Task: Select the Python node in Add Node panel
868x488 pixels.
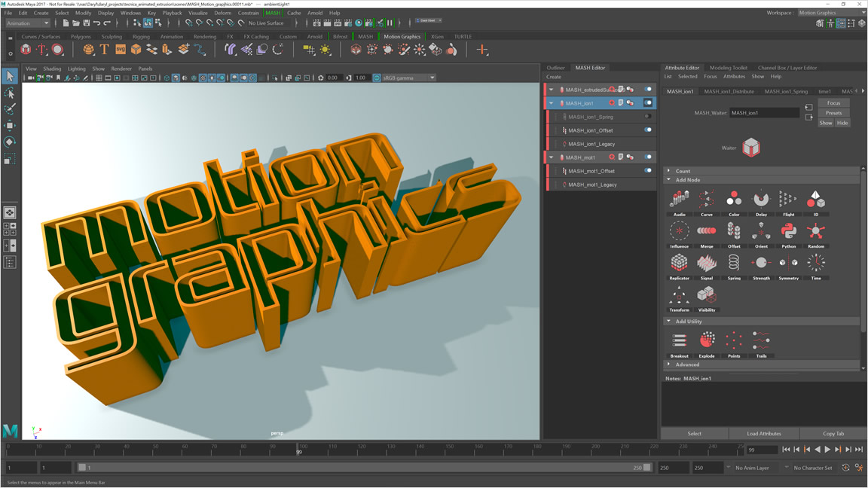Action: pyautogui.click(x=787, y=230)
